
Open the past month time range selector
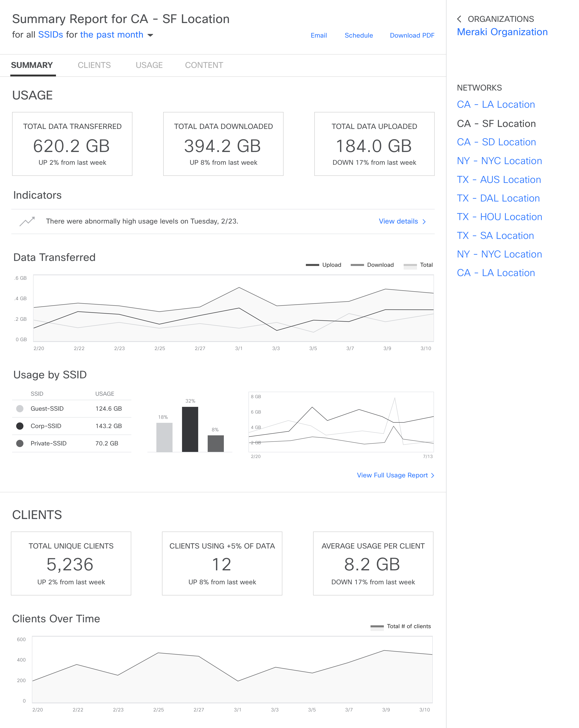coord(111,35)
